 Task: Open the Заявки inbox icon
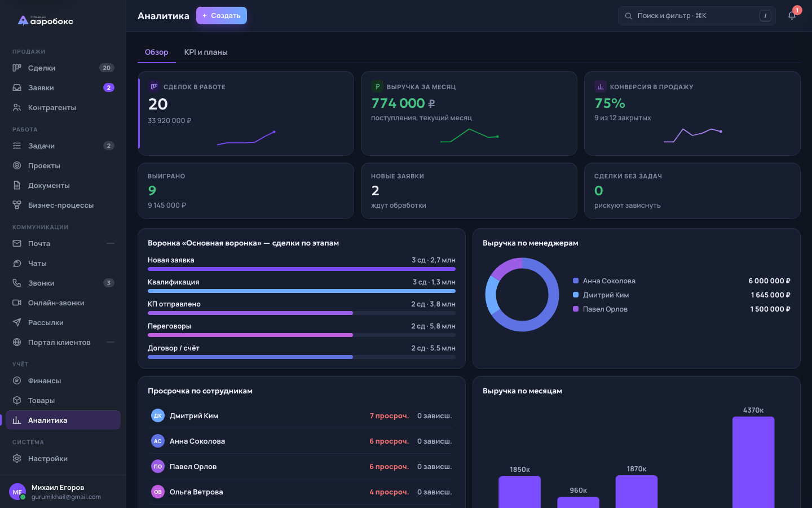point(17,87)
